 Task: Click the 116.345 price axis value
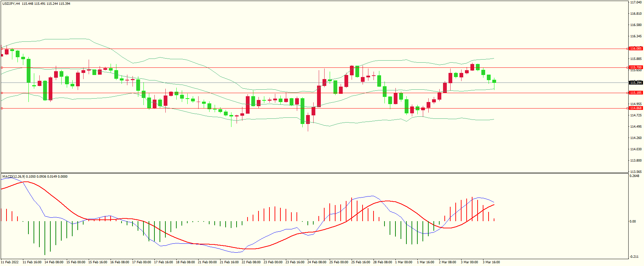pyautogui.click(x=636, y=36)
